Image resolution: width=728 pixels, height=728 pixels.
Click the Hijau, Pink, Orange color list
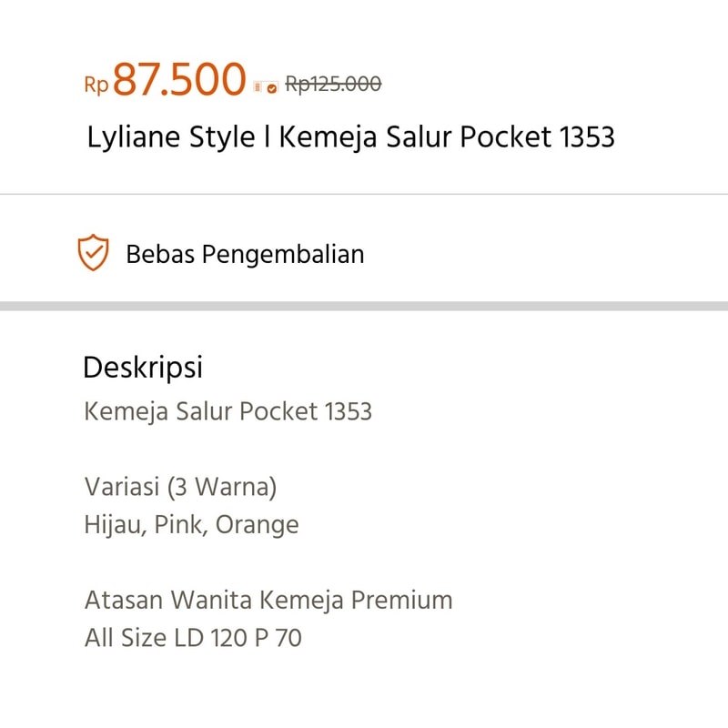(191, 525)
